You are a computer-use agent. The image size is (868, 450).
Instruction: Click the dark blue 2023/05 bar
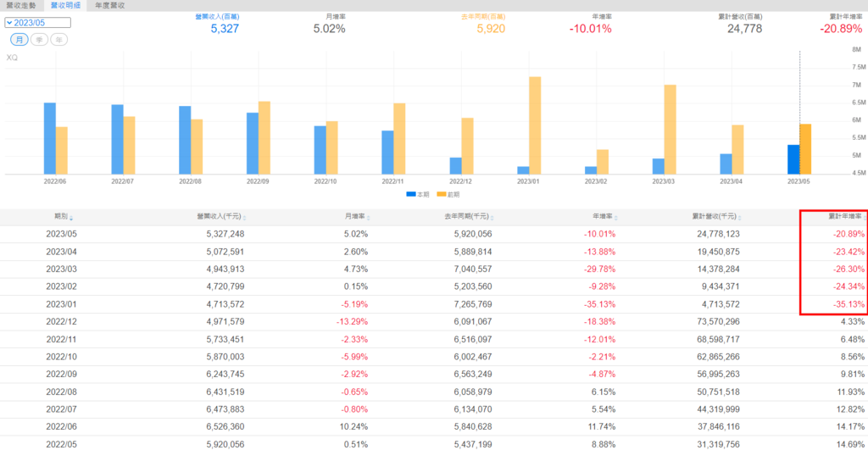tap(793, 159)
